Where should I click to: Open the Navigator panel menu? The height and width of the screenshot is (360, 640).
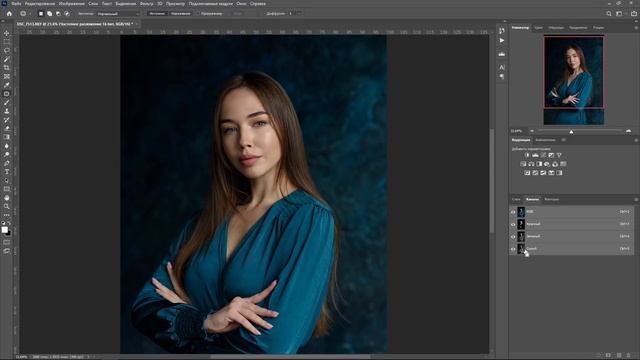pos(636,28)
